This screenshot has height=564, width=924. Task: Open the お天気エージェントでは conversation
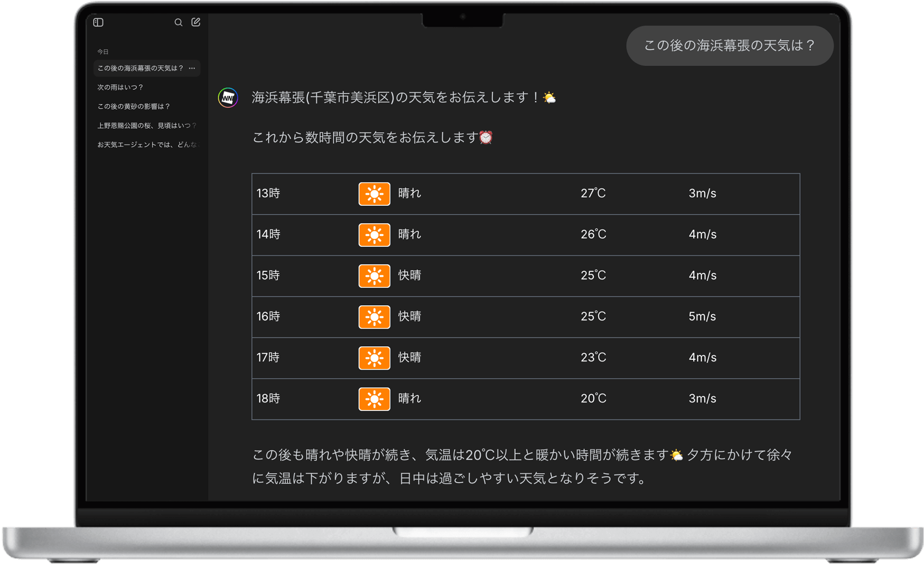click(147, 145)
